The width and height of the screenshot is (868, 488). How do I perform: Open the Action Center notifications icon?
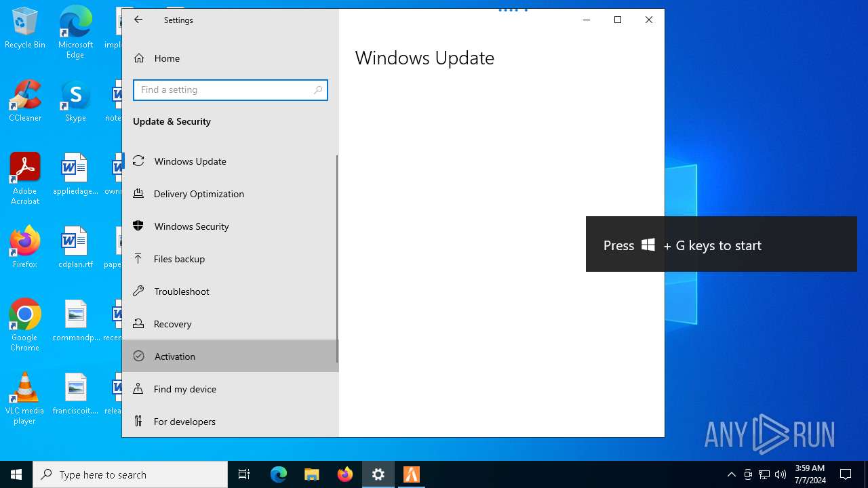pyautogui.click(x=846, y=474)
